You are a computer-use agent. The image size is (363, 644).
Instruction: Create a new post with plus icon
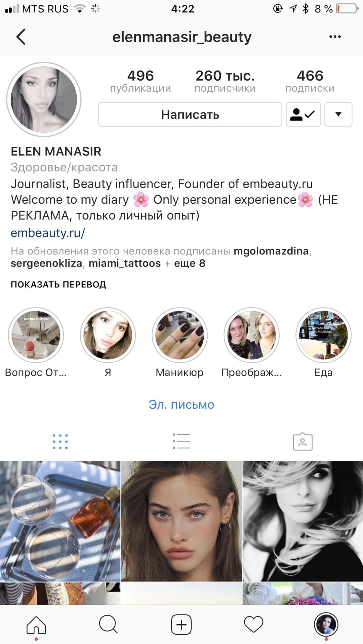(182, 625)
